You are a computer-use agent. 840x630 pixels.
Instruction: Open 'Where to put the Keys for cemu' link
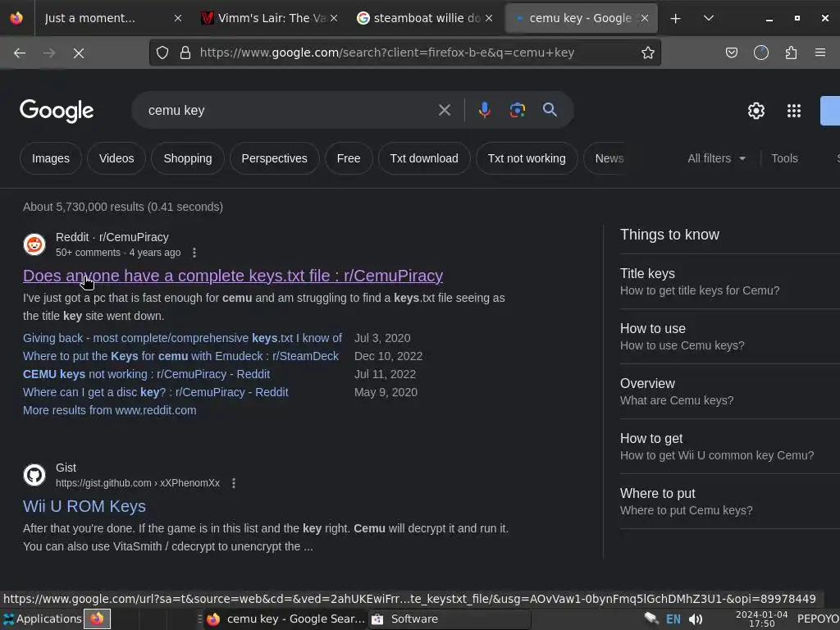(x=180, y=356)
